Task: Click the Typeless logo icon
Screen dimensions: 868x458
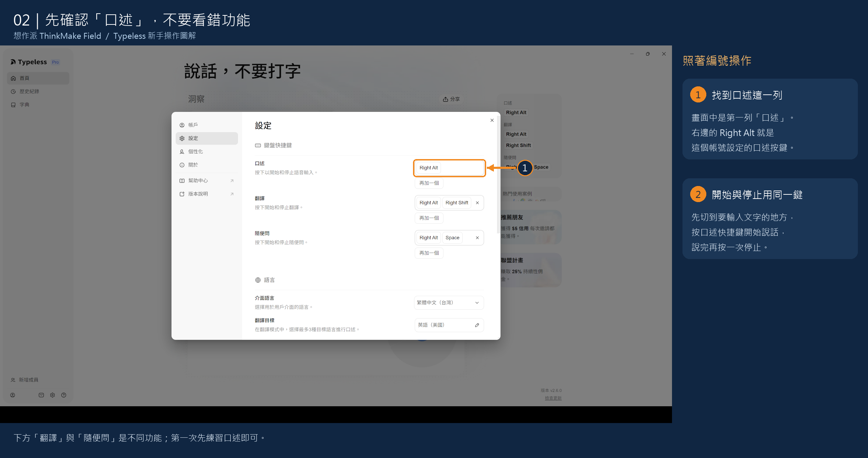Action: coord(13,62)
